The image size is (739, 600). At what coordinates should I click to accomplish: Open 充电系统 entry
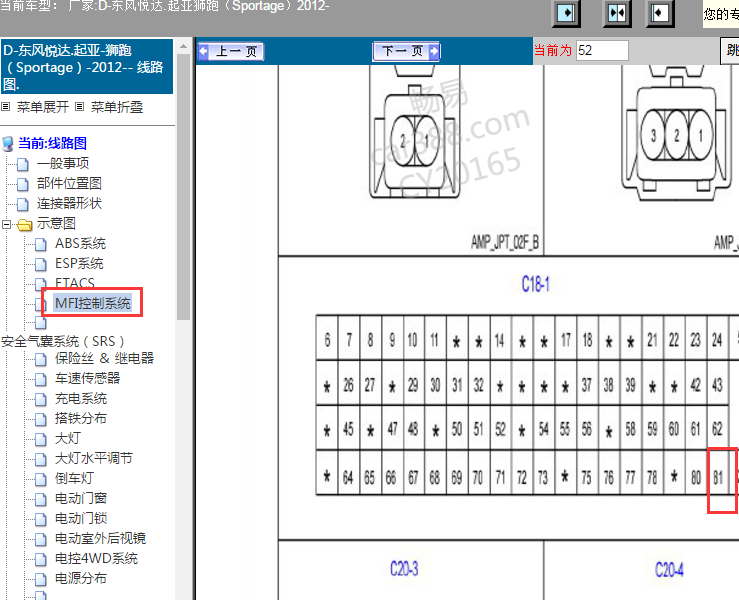point(81,398)
